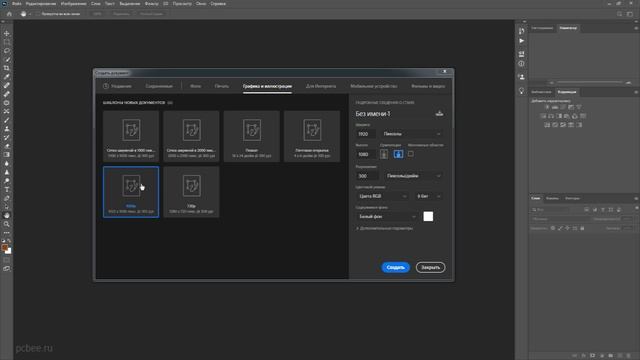
Task: Open the width units dropdown 'Пикселы'
Action: [412, 134]
